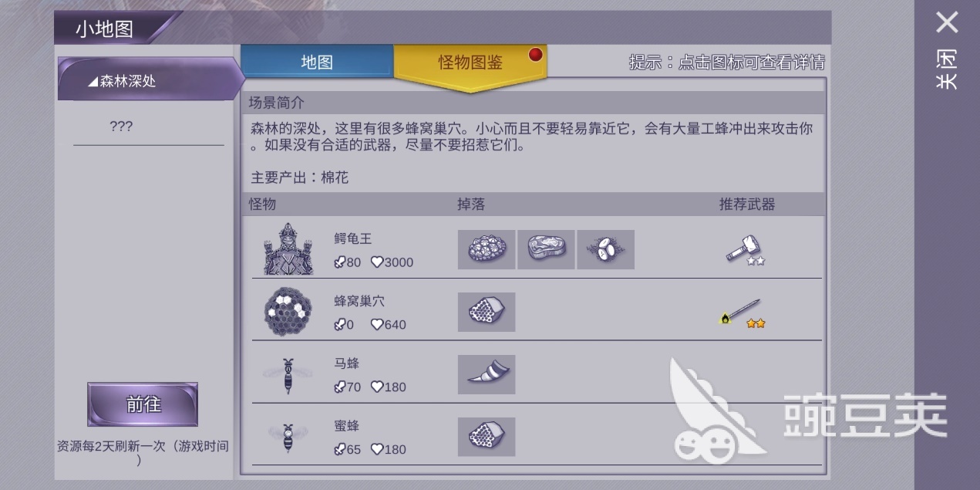Click the 前往 go button

pyautogui.click(x=143, y=404)
